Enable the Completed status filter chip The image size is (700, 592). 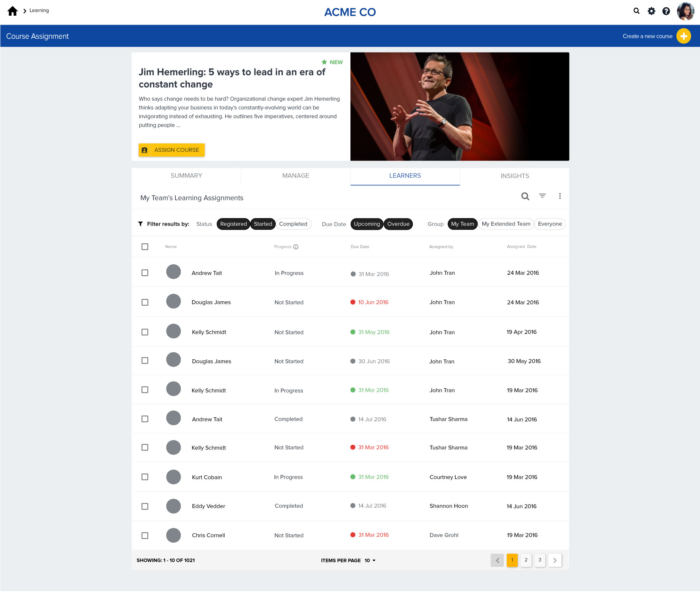click(293, 224)
